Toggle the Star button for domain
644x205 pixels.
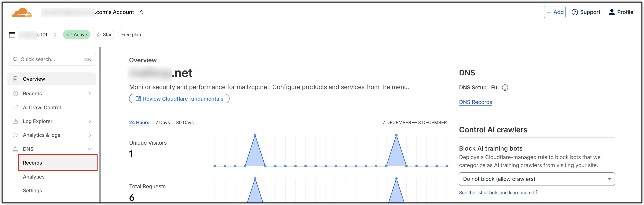(x=104, y=35)
